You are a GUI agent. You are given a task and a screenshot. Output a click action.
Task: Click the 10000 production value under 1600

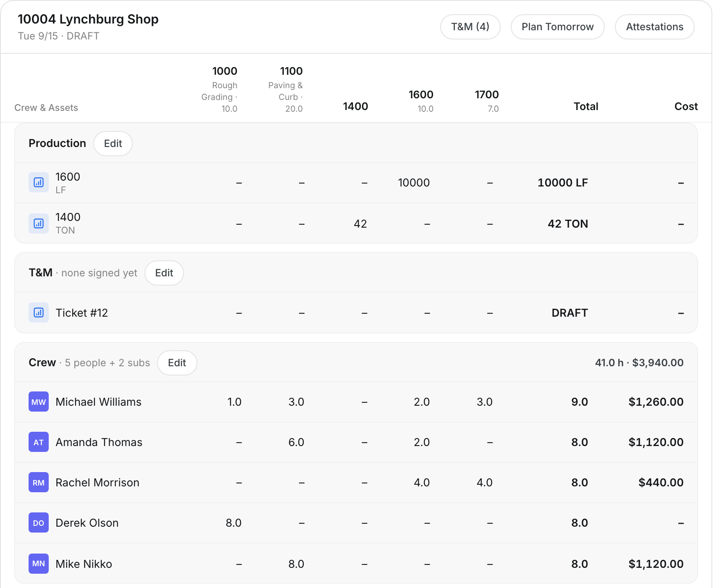(x=414, y=183)
